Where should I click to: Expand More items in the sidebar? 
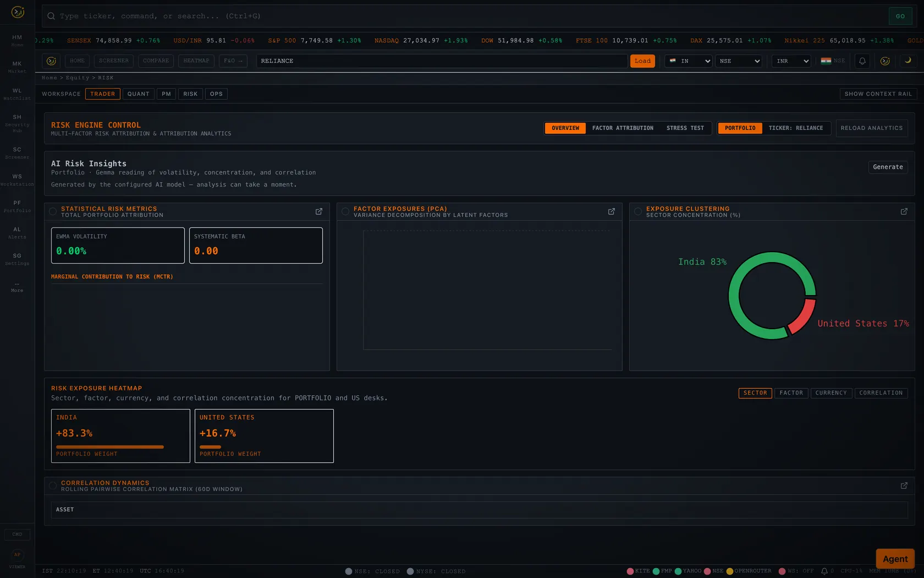[x=17, y=287]
